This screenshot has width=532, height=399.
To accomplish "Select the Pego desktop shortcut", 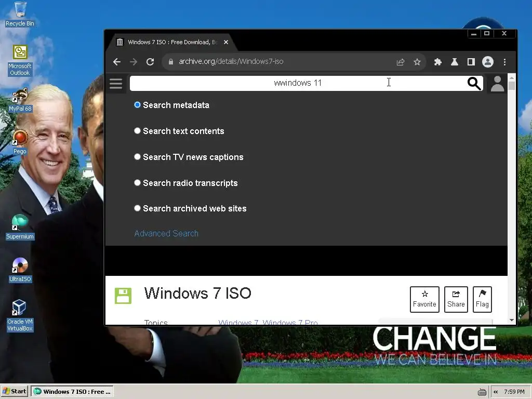I will [20, 142].
